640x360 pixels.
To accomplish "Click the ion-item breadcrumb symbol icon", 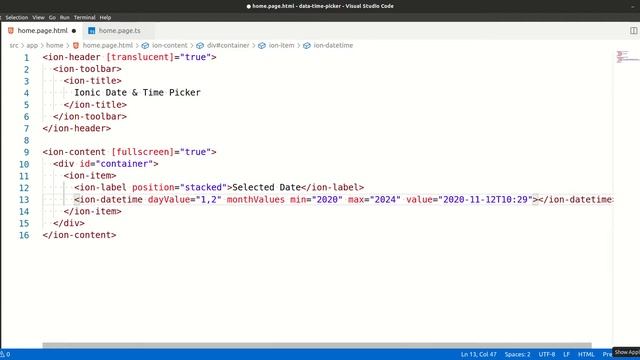I will click(262, 46).
